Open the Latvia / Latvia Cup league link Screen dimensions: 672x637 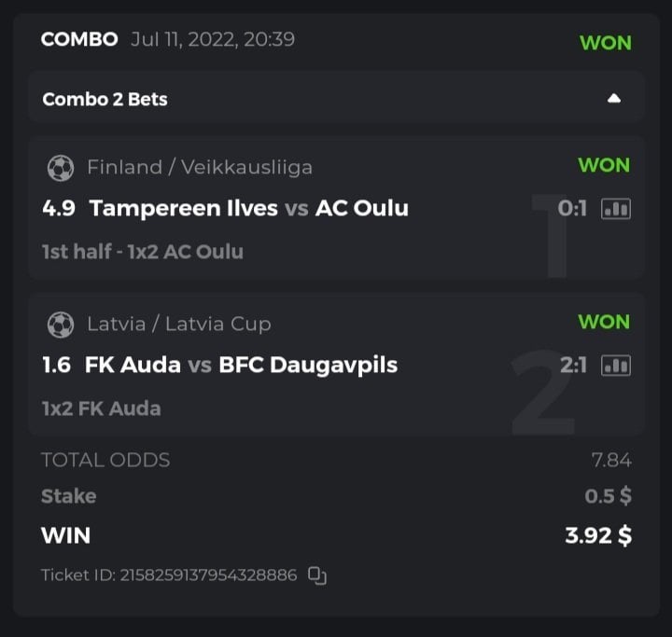pos(179,324)
